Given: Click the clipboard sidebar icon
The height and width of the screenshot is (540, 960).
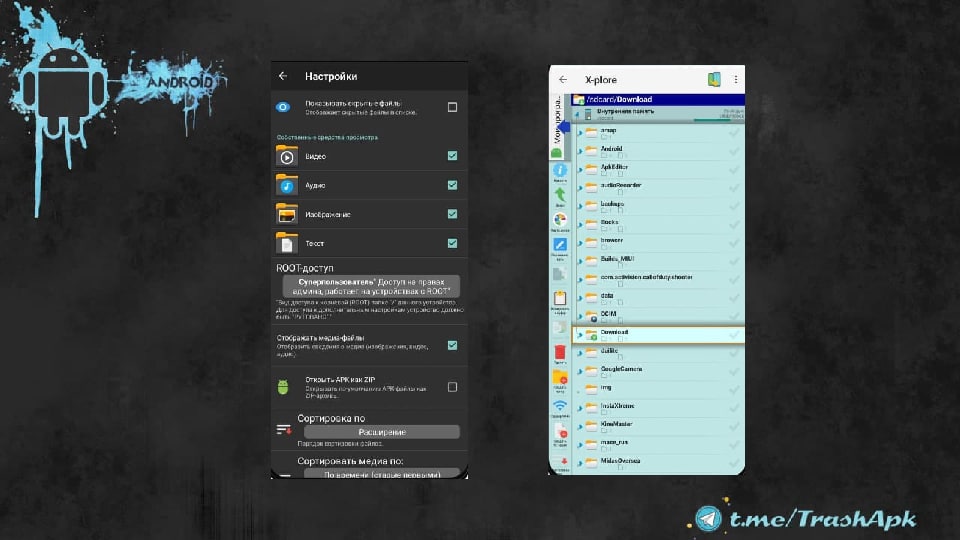Looking at the screenshot, I should [x=560, y=298].
